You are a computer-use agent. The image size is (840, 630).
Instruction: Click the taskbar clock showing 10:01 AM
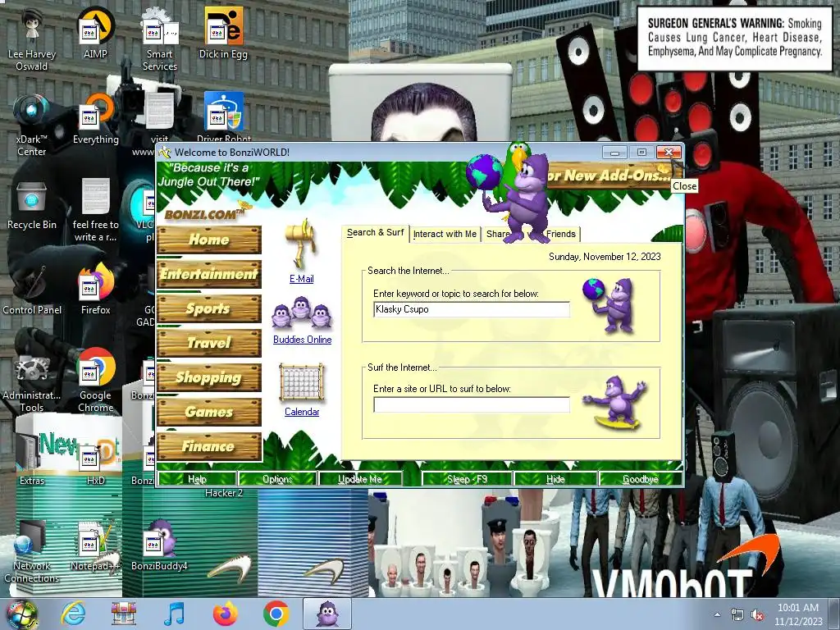coord(797,614)
